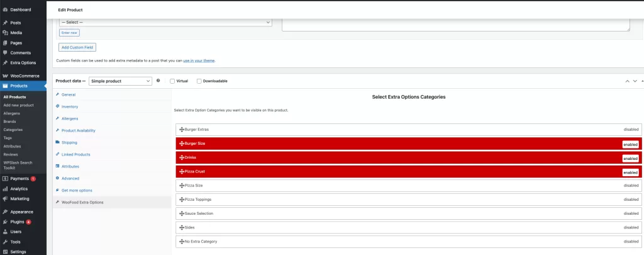Open the Get more options tab

click(77, 190)
